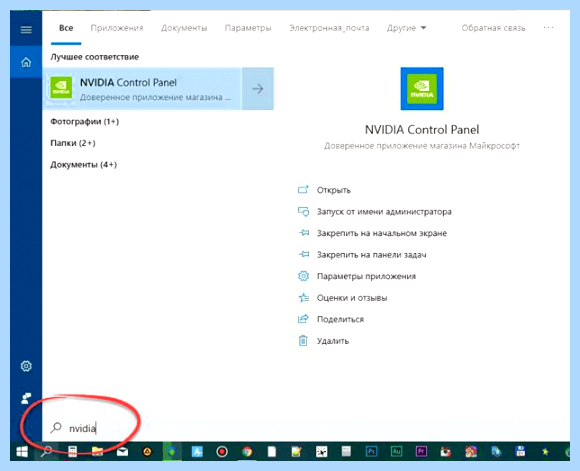The image size is (580, 471).
Task: Click the shield icon for admin launch
Action: pos(303,211)
